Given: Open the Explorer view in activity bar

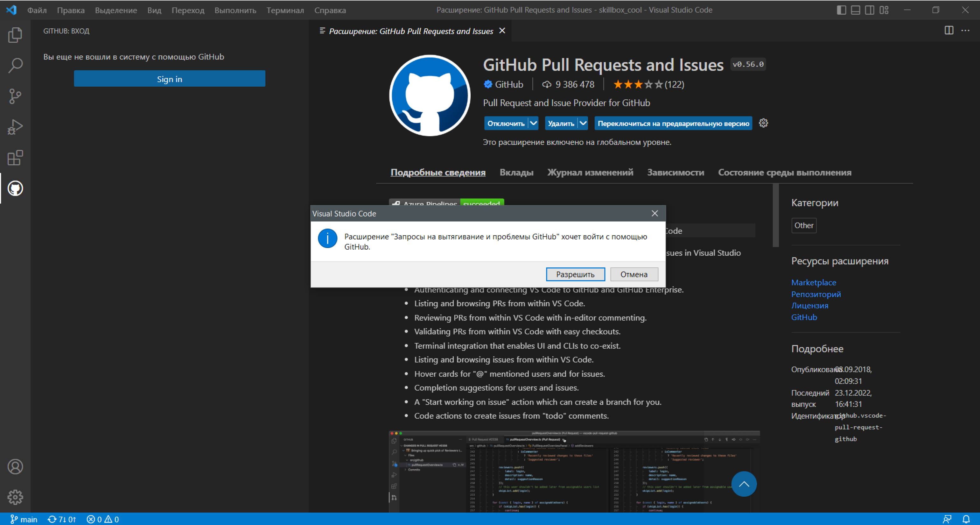Looking at the screenshot, I should (x=15, y=35).
